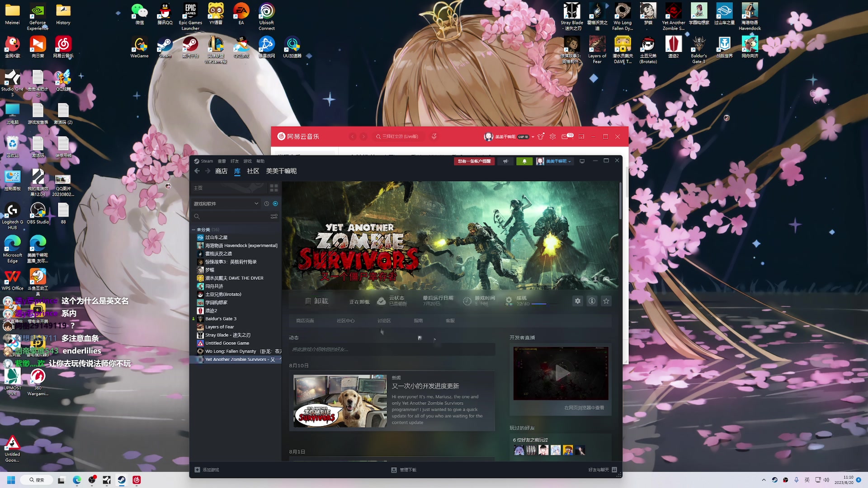Click 添加游戏 at bottom of Steam
The width and height of the screenshot is (868, 488).
[x=207, y=470]
